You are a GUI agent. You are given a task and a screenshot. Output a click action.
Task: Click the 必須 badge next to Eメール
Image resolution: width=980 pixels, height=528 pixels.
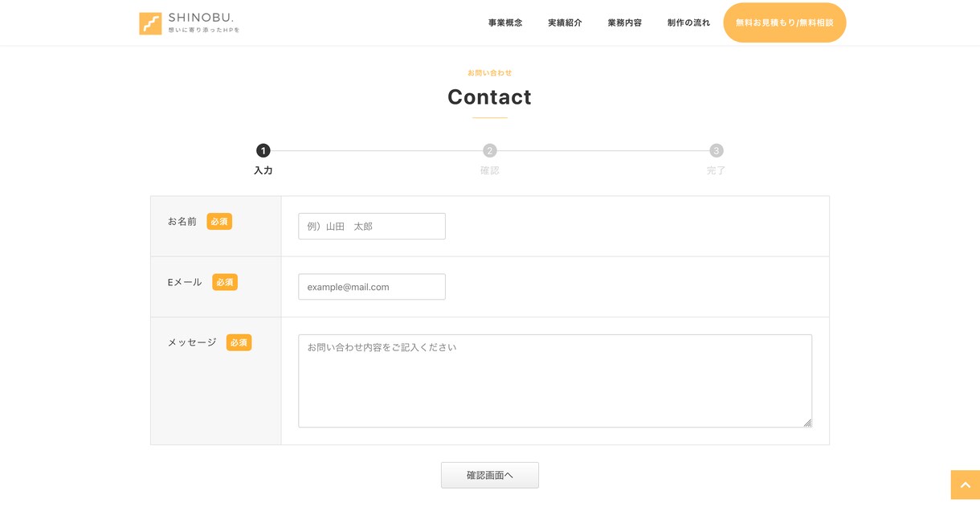[x=225, y=282]
